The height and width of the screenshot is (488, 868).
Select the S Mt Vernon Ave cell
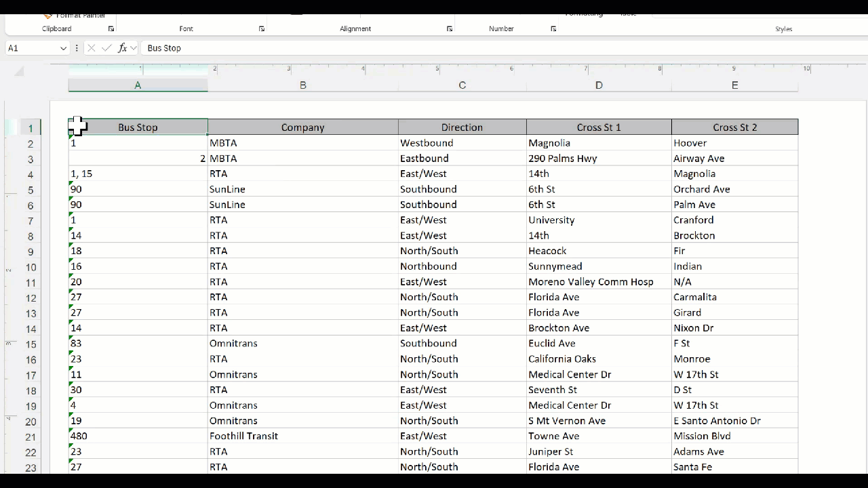tap(599, 421)
